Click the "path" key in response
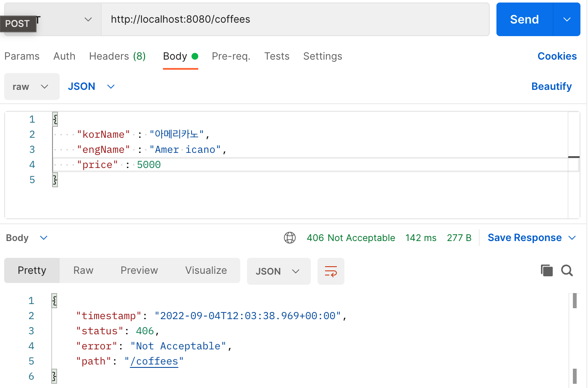The image size is (588, 388). click(x=94, y=361)
